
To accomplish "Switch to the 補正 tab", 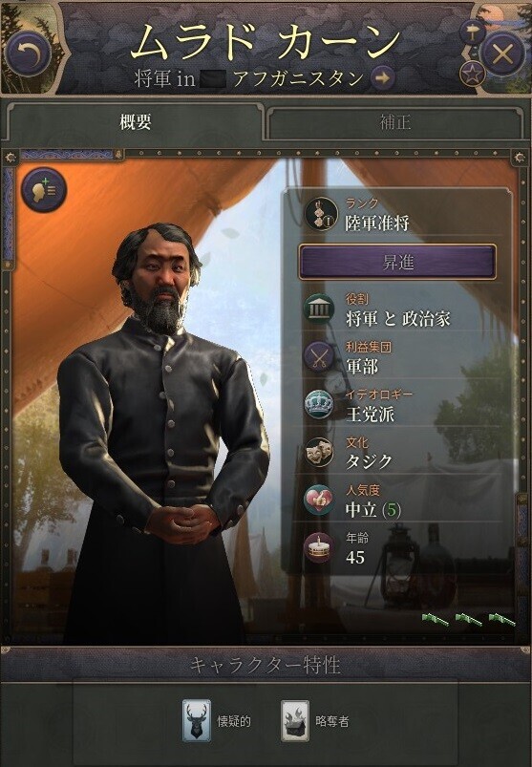I will [x=395, y=122].
